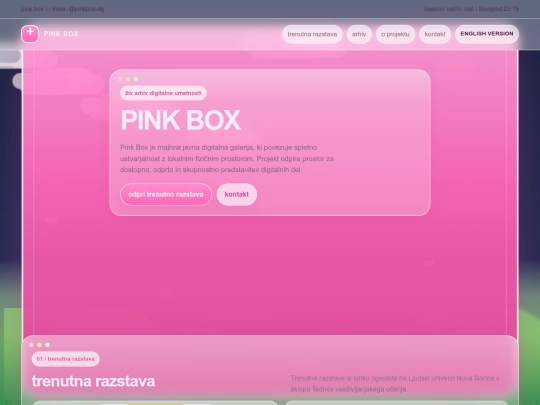
Task: Click the PINK BOX brand name in header
Action: (61, 34)
